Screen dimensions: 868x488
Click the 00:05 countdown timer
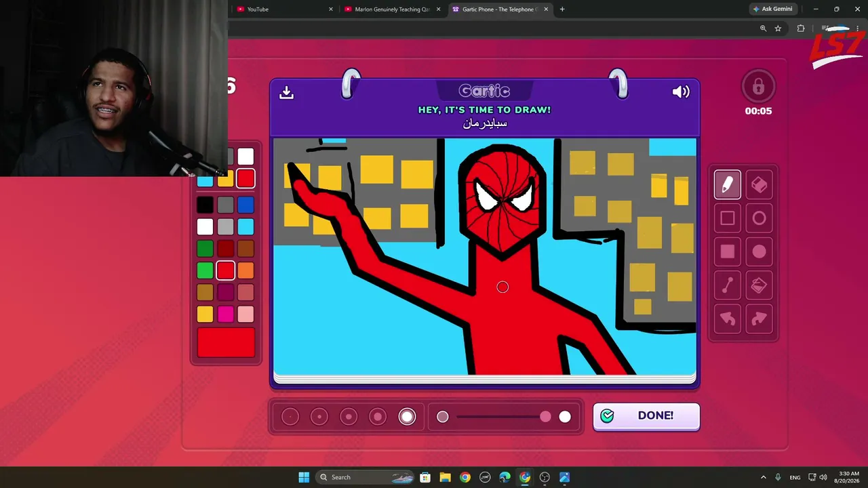758,111
